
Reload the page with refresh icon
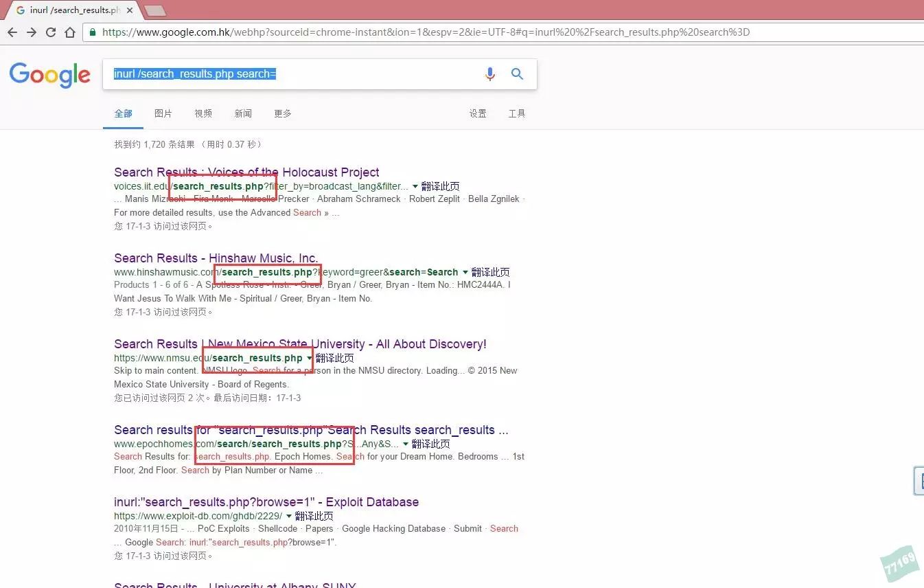51,32
